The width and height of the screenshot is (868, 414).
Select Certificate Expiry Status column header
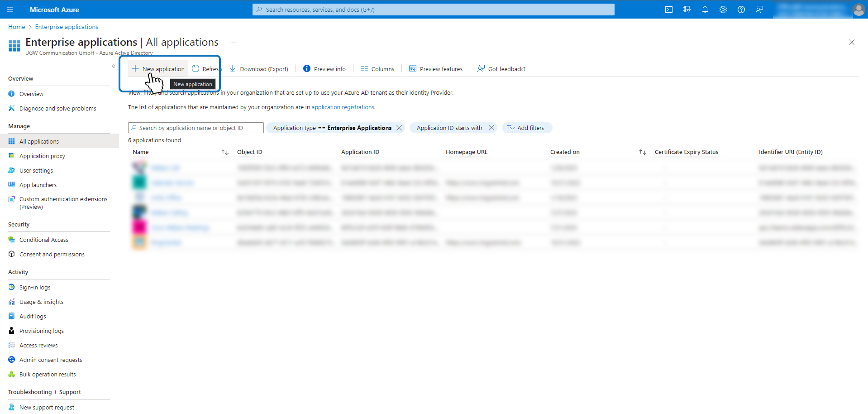click(687, 152)
